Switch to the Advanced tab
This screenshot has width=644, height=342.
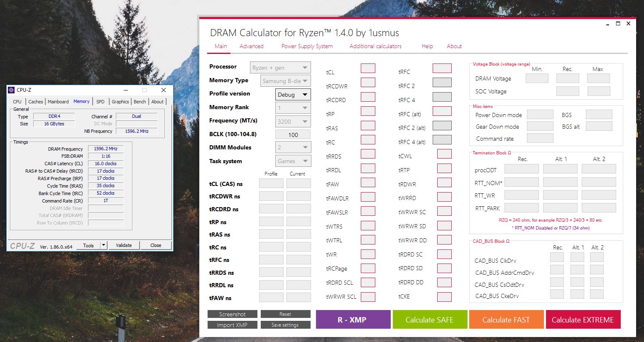pyautogui.click(x=252, y=46)
